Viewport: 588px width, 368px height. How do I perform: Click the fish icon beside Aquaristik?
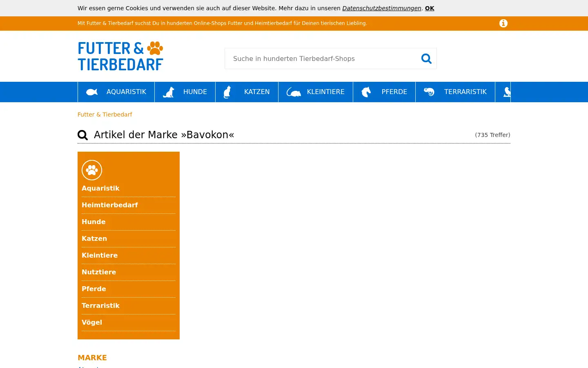[x=92, y=92]
